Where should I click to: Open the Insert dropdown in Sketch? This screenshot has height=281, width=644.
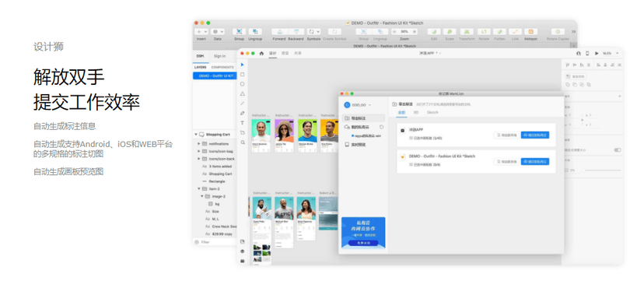point(201,32)
